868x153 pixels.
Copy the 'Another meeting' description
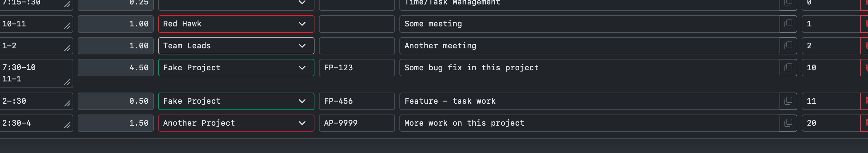click(788, 46)
